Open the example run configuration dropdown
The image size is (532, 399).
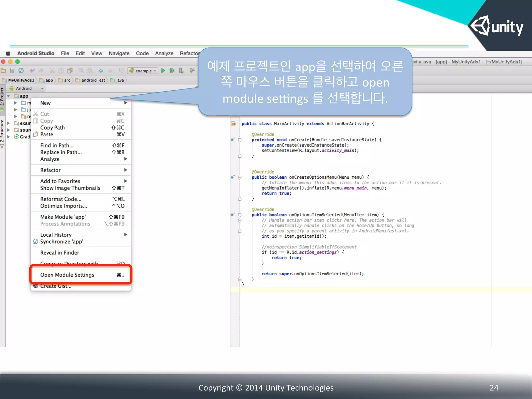click(x=143, y=71)
